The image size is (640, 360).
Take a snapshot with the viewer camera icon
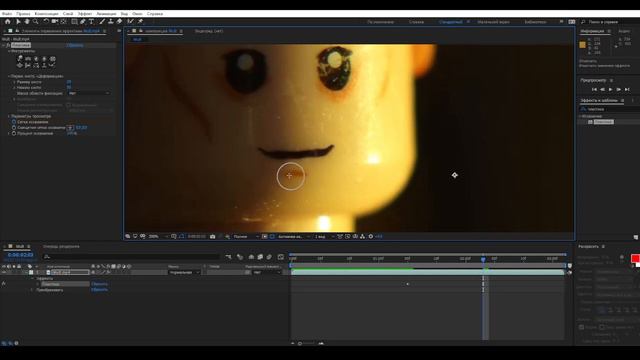pos(213,237)
